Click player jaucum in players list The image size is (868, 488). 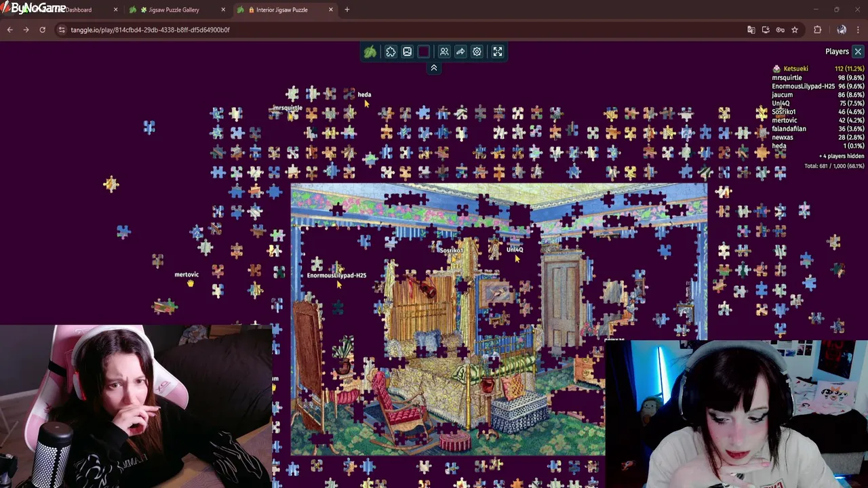pyautogui.click(x=782, y=95)
